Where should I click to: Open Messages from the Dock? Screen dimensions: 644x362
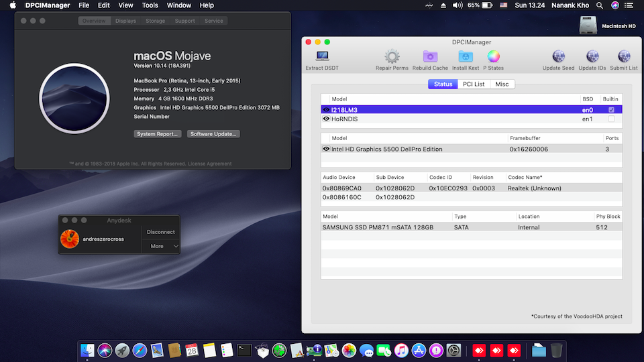(366, 351)
